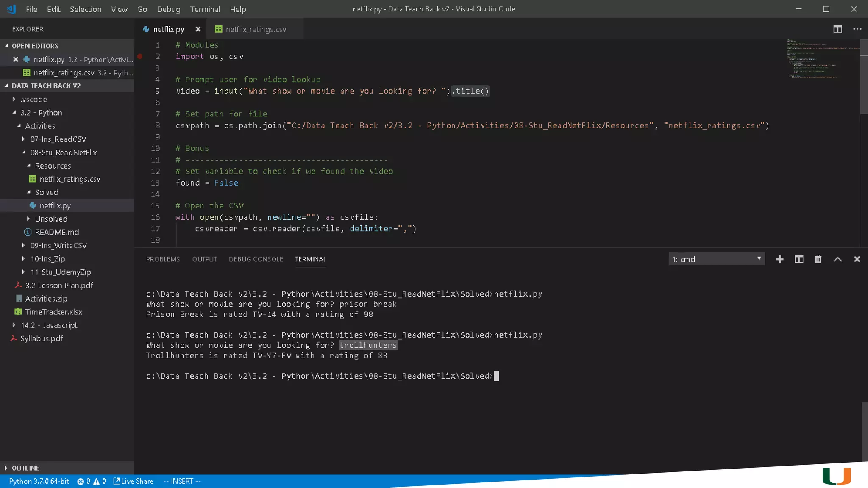
Task: Expand the Unsolved folder
Action: pos(51,219)
